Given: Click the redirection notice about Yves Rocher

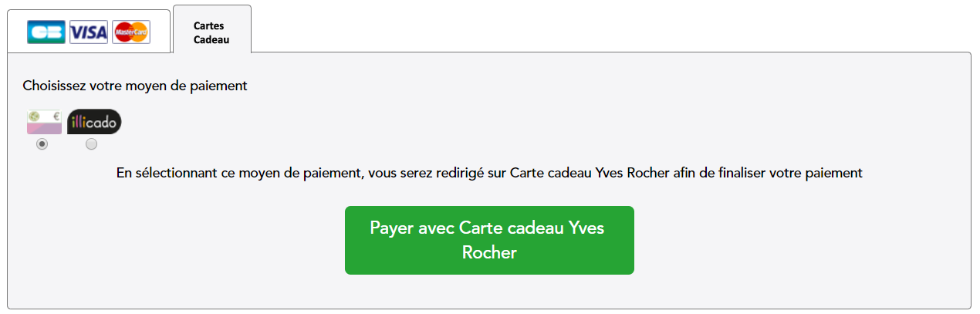Looking at the screenshot, I should tap(489, 173).
